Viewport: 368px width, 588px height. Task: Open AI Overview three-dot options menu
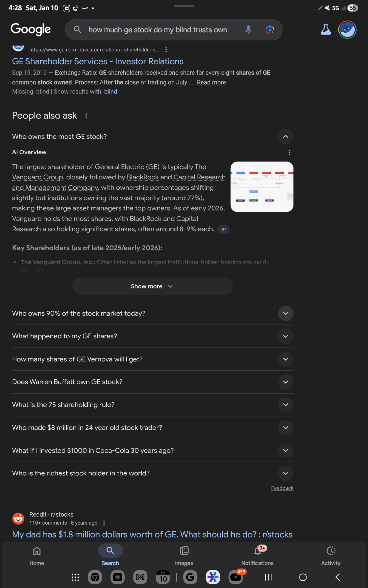coord(289,152)
